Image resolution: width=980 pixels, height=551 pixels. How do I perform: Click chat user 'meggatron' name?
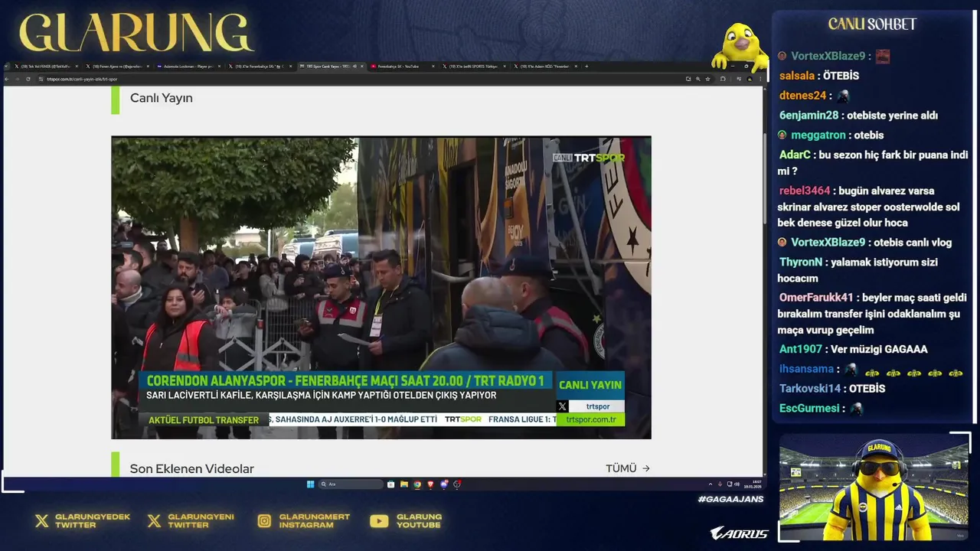pyautogui.click(x=818, y=135)
